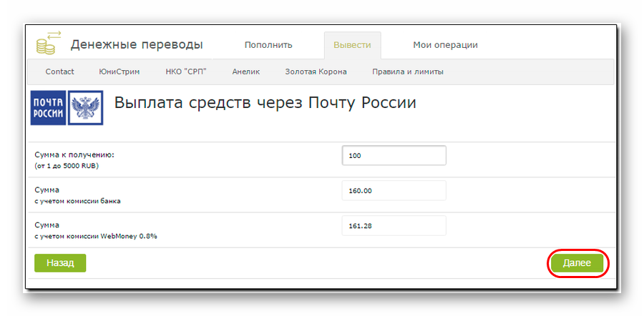Go back with the Назад button
Viewport: 644px width, 316px height.
(x=60, y=263)
